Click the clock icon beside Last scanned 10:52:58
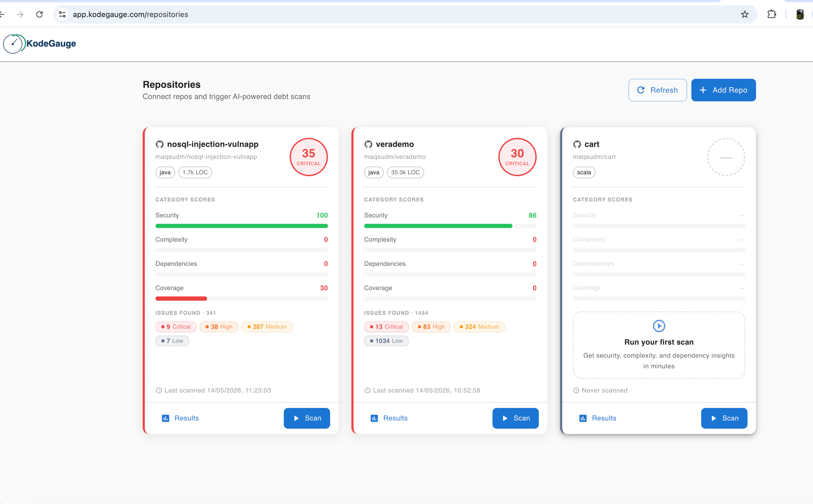The image size is (813, 504). pyautogui.click(x=367, y=390)
